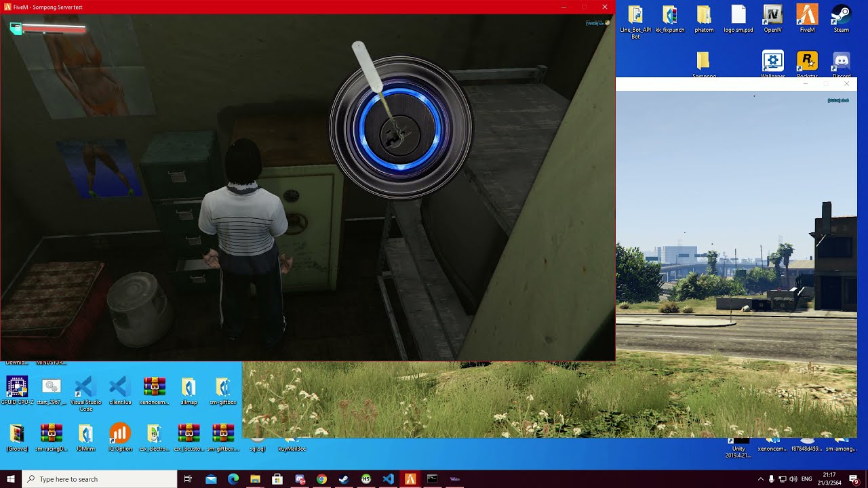Open the Windows Start menu
868x488 pixels.
coord(11,479)
